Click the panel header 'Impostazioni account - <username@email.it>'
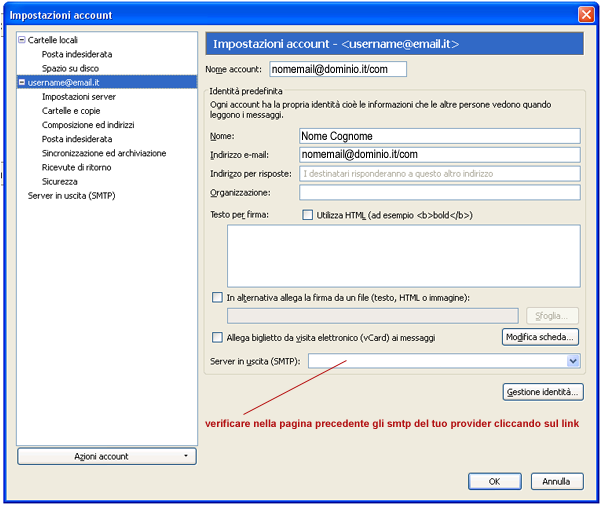 tap(395, 44)
